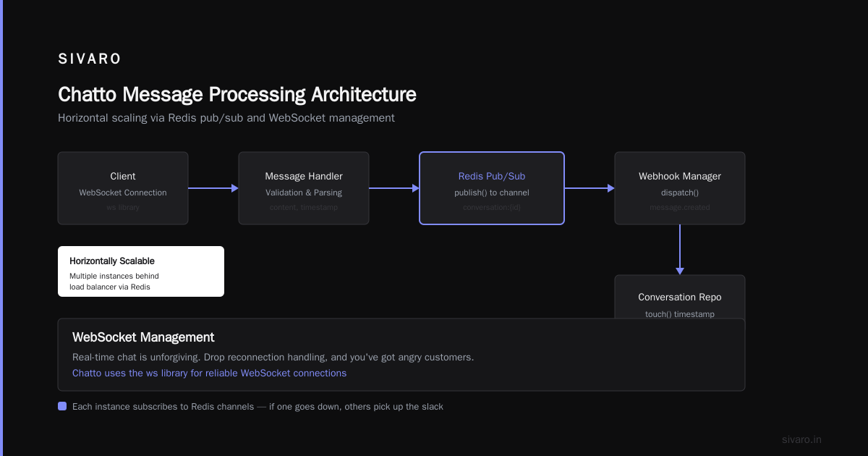Click the subtitle about horizontal scaling via Redis
The width and height of the screenshot is (868, 456).
click(x=226, y=118)
